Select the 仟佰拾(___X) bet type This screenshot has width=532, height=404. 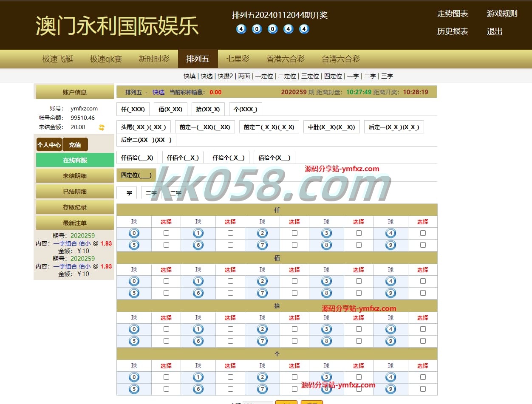(x=137, y=158)
